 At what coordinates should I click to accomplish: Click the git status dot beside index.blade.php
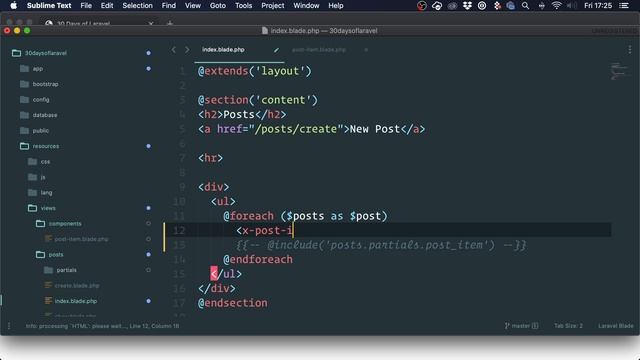(149, 301)
